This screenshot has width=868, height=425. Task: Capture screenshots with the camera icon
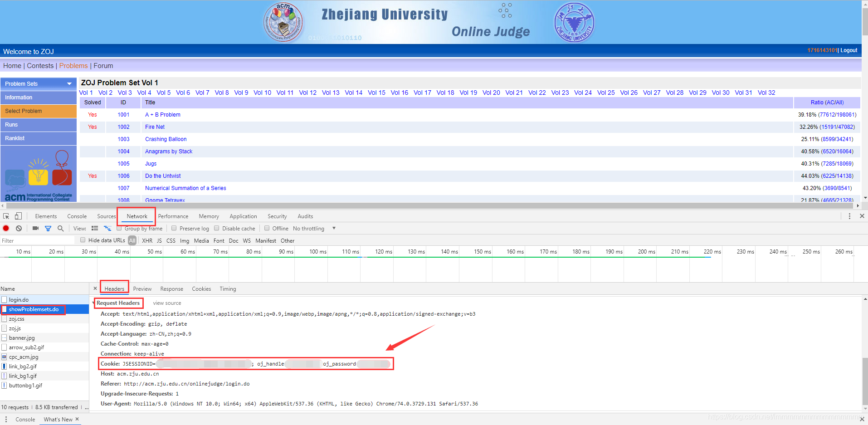pyautogui.click(x=35, y=228)
